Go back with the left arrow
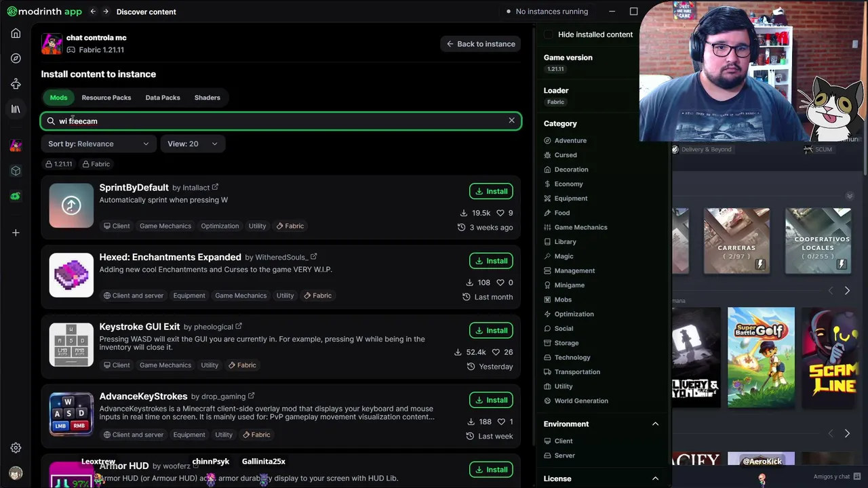Viewport: 868px width, 488px height. (93, 12)
